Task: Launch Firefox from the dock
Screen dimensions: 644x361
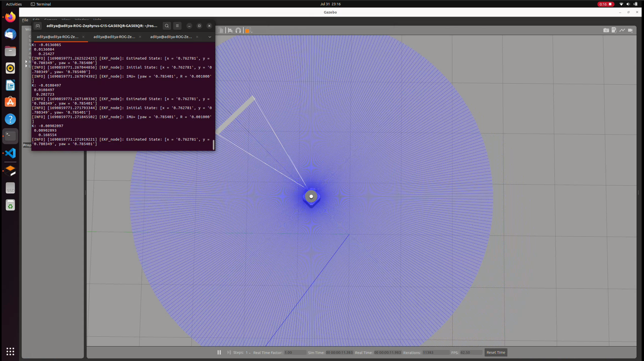Action: (10, 17)
